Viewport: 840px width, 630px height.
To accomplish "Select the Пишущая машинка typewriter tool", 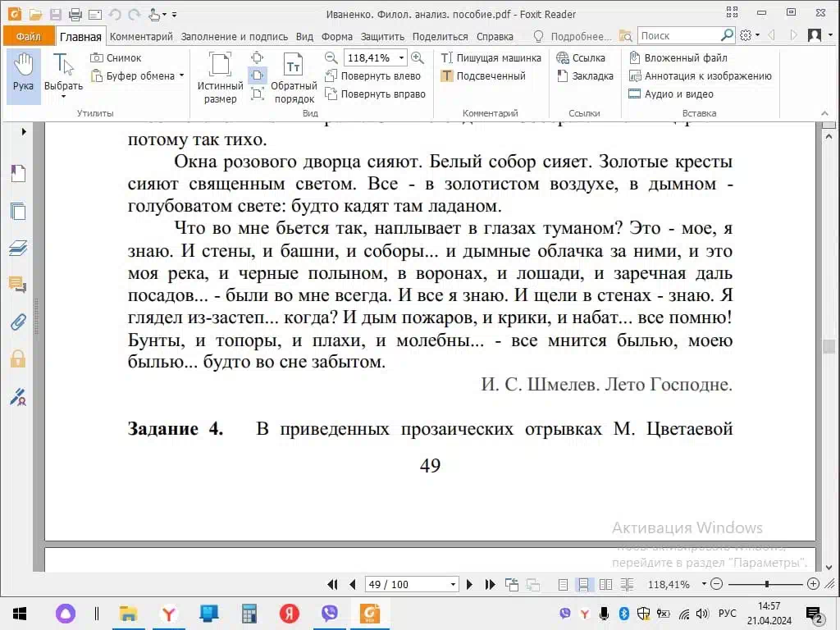I will pyautogui.click(x=491, y=58).
